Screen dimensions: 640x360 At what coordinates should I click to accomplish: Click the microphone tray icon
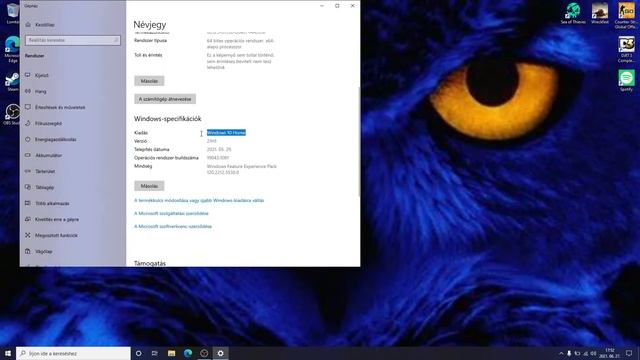point(569,353)
